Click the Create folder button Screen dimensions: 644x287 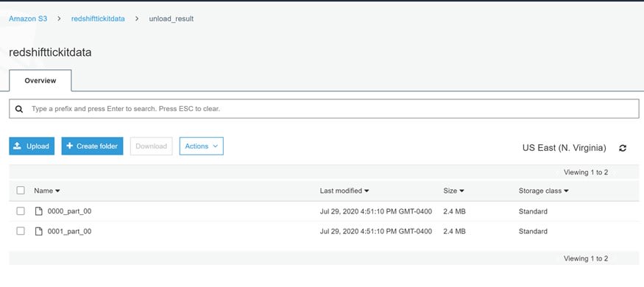(93, 146)
